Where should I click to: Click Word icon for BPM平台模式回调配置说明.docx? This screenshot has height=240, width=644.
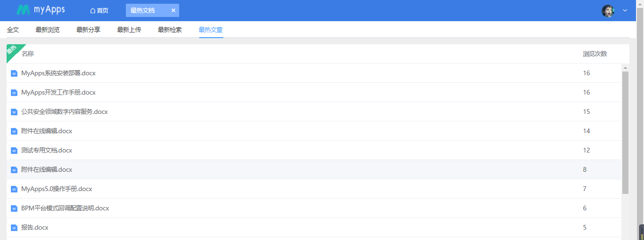[x=14, y=208]
